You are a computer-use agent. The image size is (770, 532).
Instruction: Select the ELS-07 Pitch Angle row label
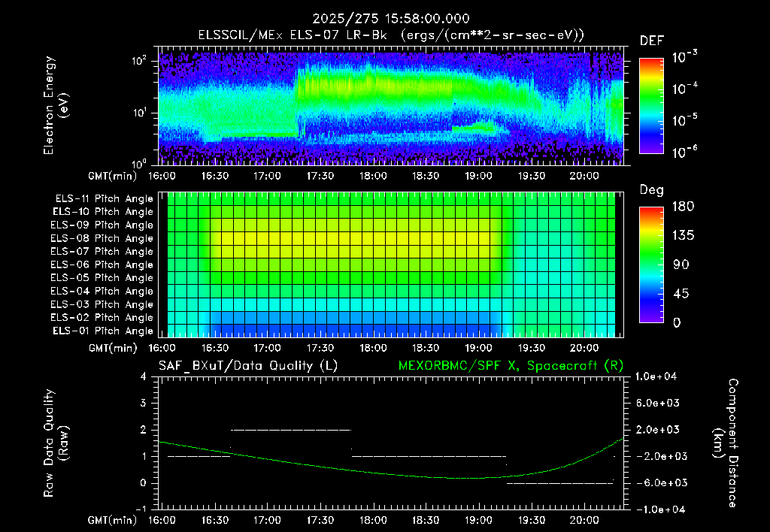point(102,251)
